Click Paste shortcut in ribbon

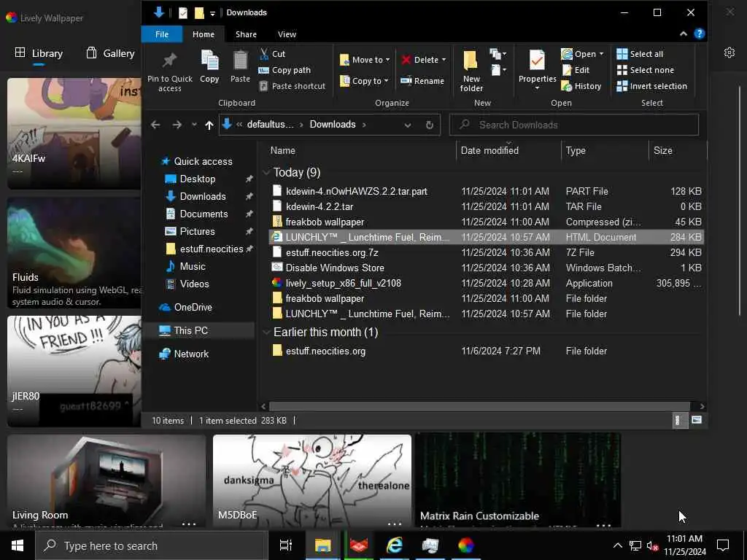click(x=292, y=86)
